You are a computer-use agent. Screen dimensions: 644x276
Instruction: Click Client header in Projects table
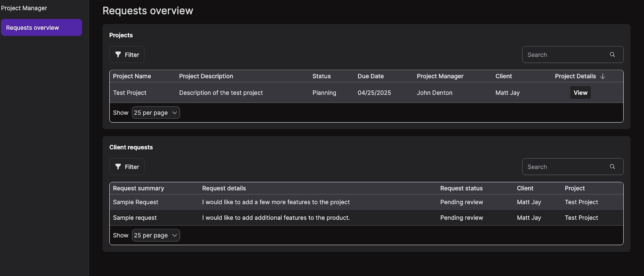coord(504,76)
